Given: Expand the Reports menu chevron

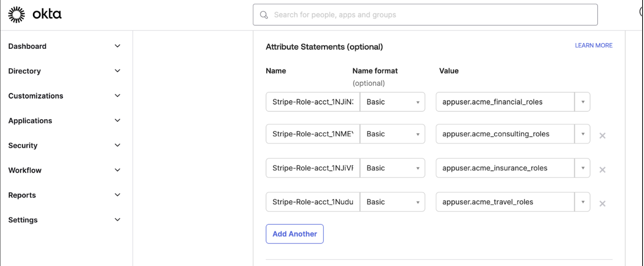Looking at the screenshot, I should pyautogui.click(x=117, y=195).
